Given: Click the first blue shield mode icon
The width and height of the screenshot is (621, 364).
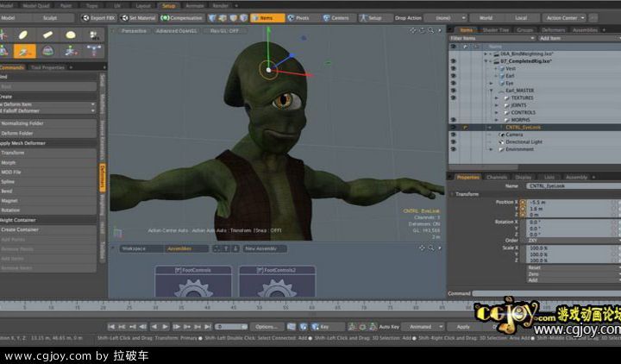Looking at the screenshot, I should [x=212, y=18].
